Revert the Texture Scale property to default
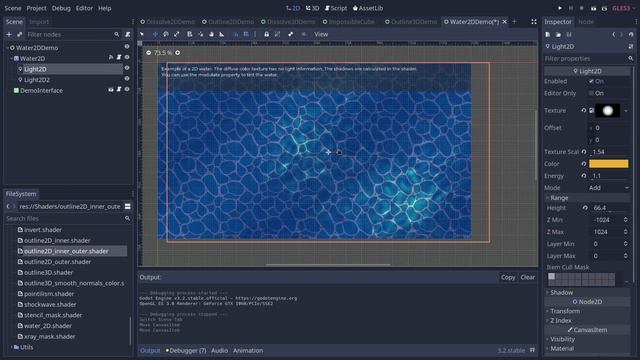Screen dimensions: 640x360 (584, 152)
